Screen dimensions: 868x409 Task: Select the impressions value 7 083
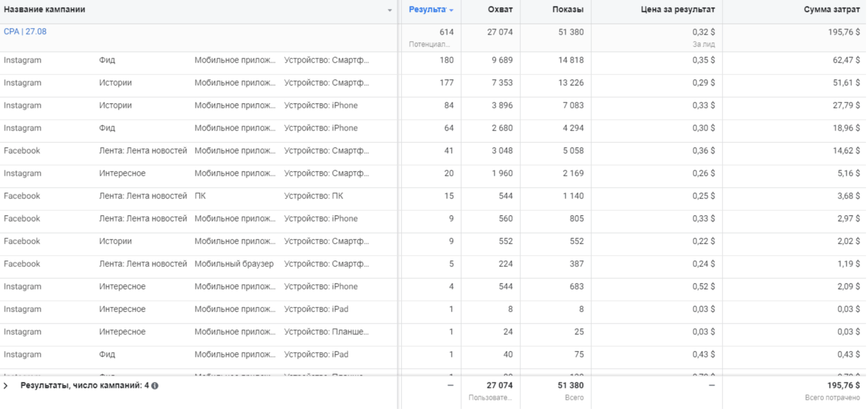(x=573, y=105)
